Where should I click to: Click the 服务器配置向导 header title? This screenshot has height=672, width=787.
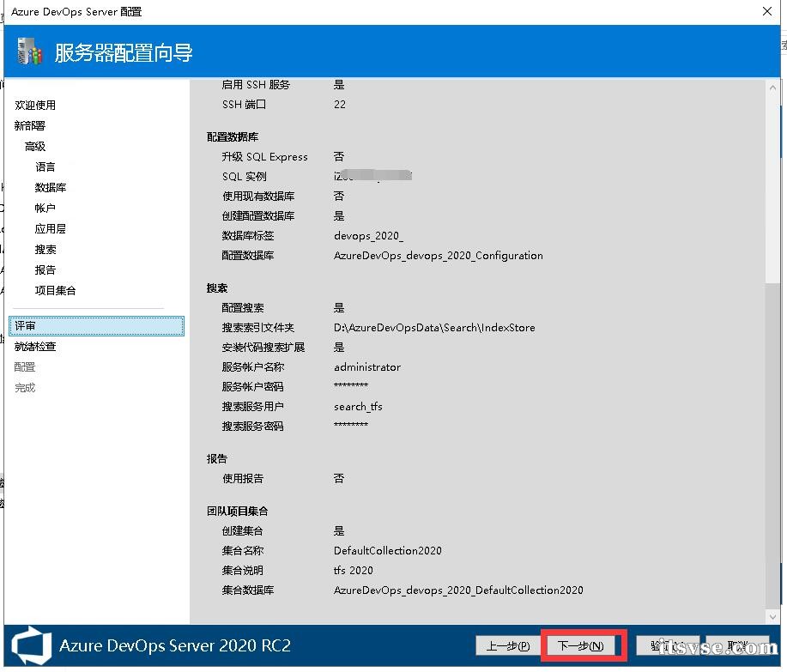point(124,52)
